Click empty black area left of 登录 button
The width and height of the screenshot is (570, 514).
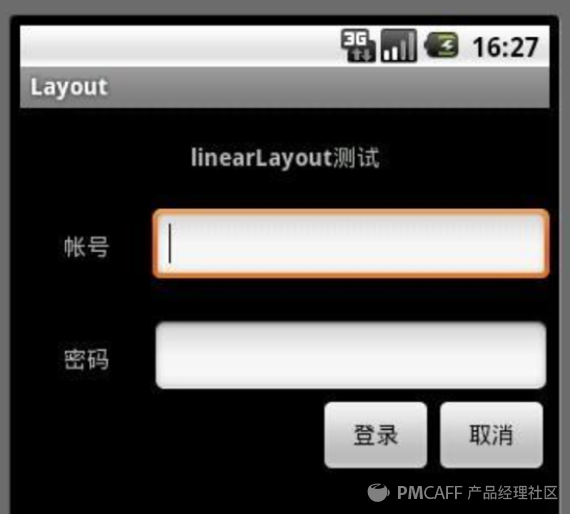coord(171,435)
